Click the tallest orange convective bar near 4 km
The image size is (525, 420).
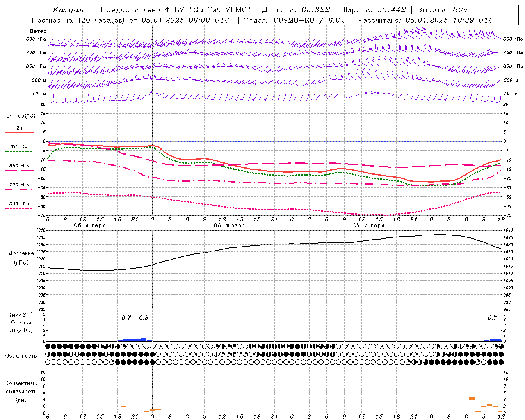472,399
